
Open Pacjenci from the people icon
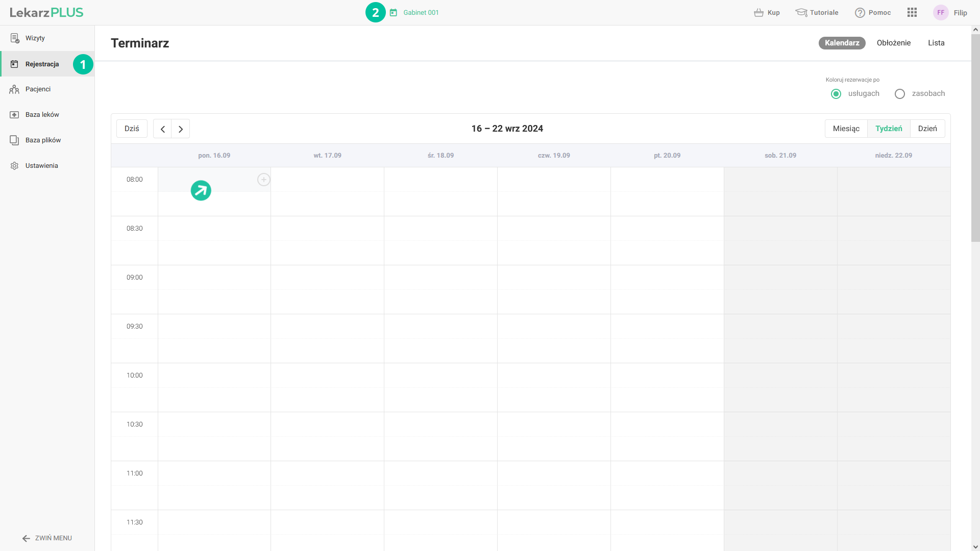(x=14, y=89)
